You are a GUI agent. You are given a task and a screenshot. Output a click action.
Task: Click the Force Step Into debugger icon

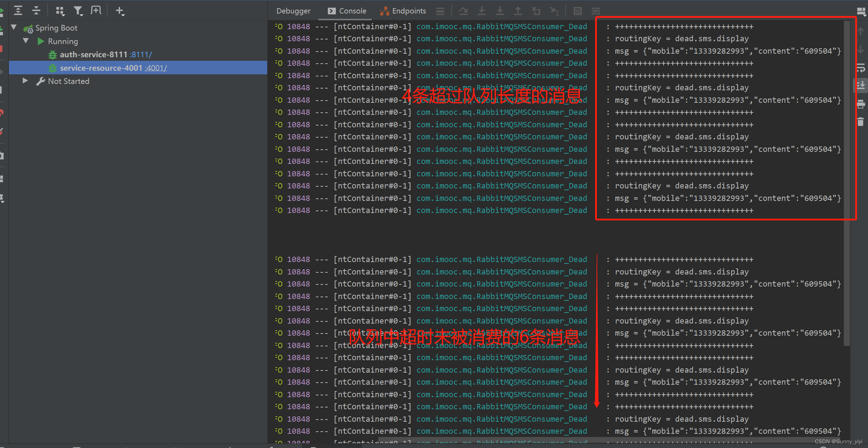(x=500, y=11)
